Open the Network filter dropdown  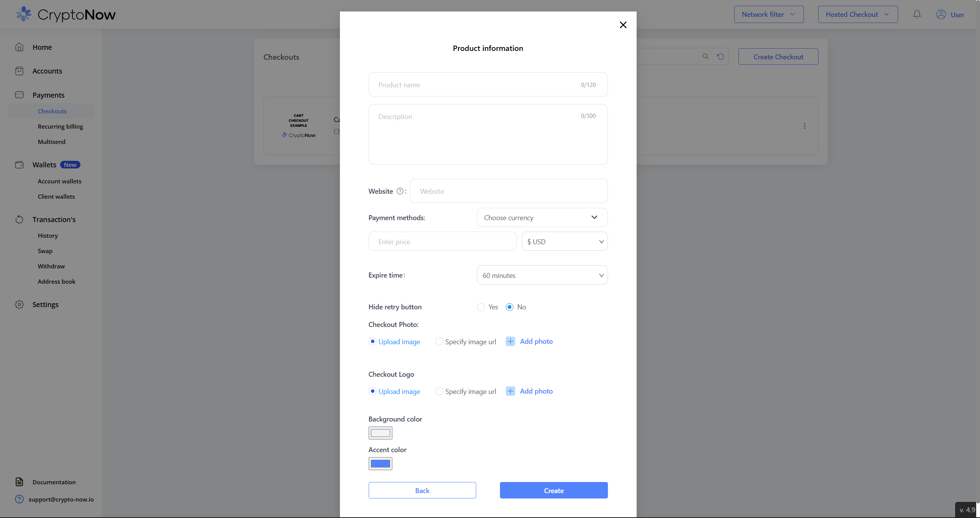point(769,14)
